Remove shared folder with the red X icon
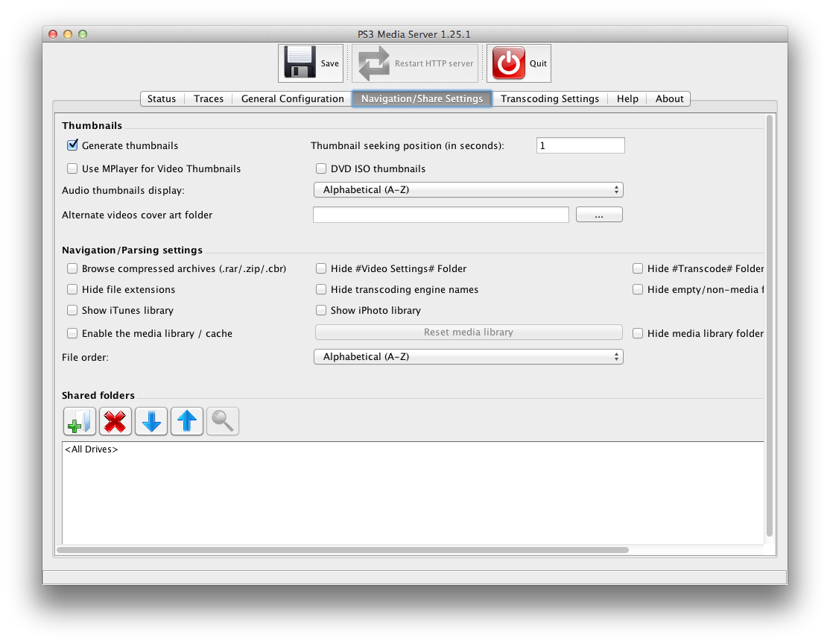The height and width of the screenshot is (644, 830). [x=115, y=422]
